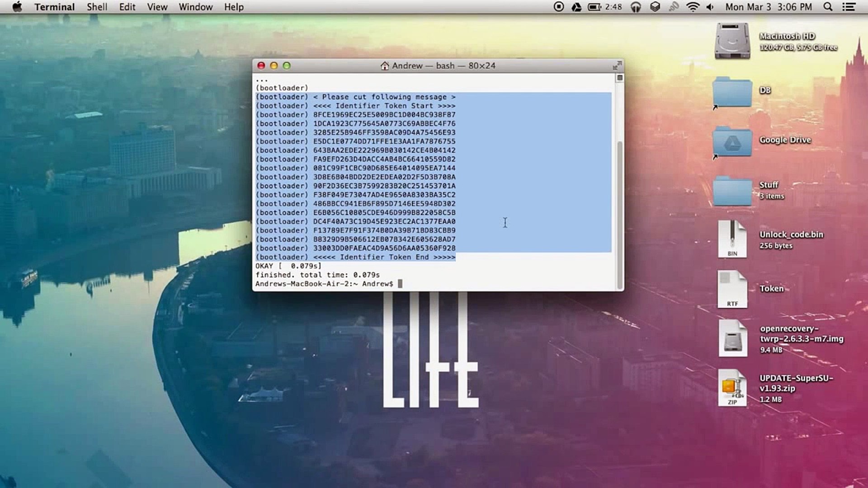Select UPDATE-SuperSU-v1.93.zip archive

pos(732,388)
